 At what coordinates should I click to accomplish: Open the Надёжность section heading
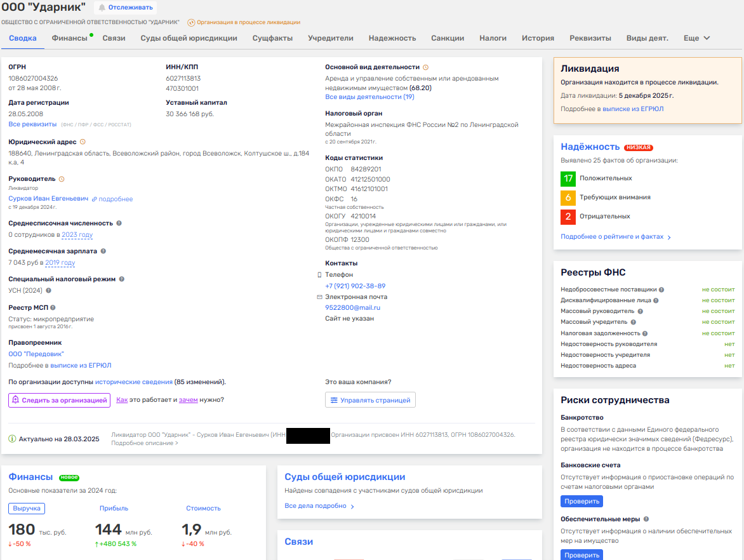click(590, 147)
